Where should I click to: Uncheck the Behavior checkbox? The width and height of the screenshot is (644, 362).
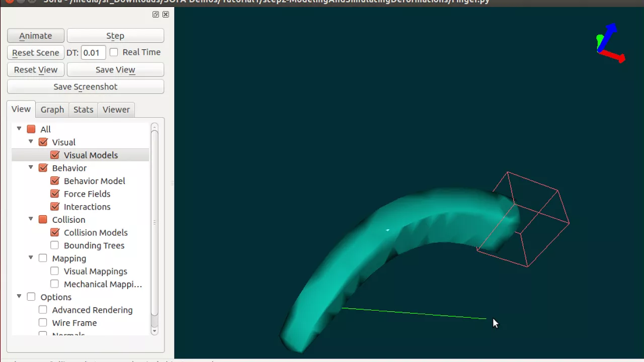(x=43, y=168)
